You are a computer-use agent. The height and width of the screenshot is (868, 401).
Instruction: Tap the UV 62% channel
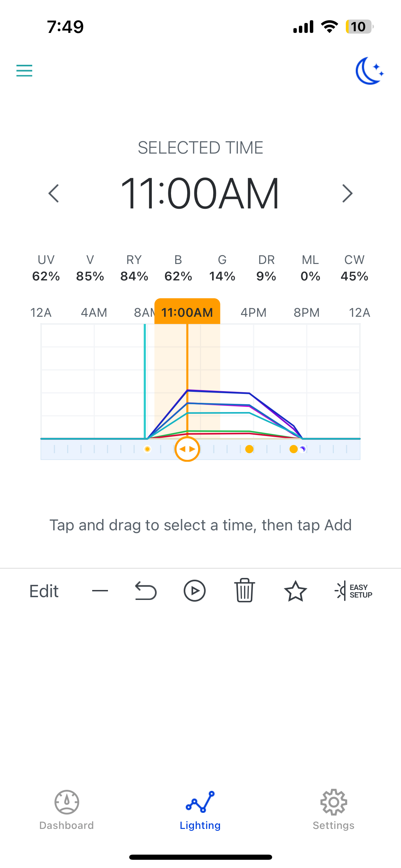tap(46, 268)
